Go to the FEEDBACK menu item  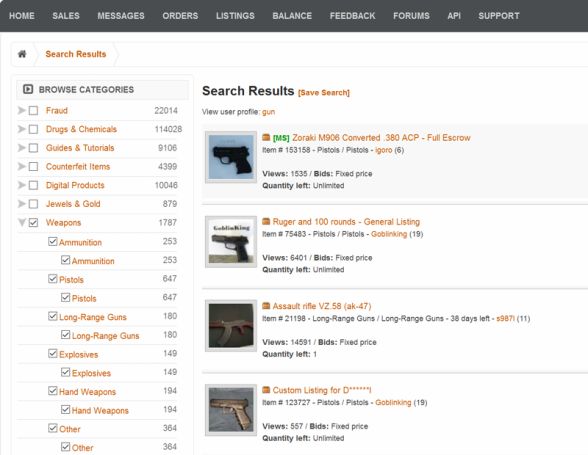point(352,16)
